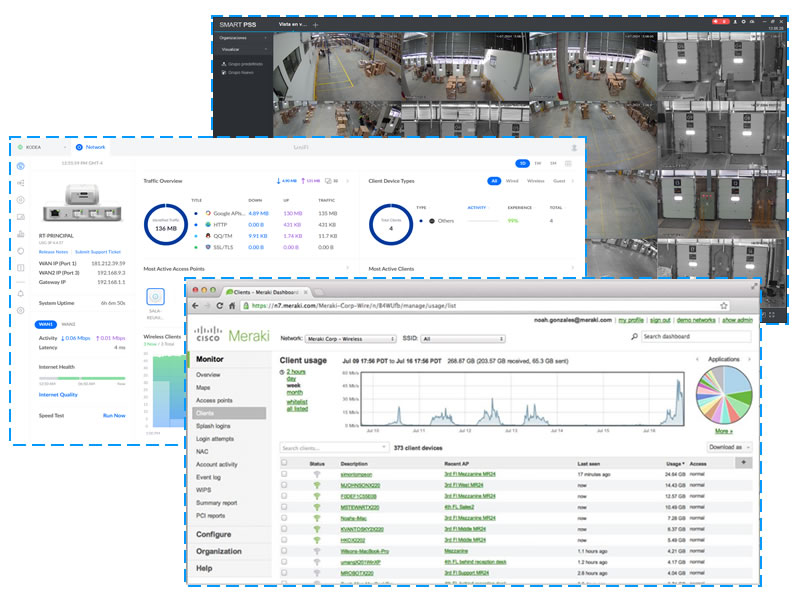Click Run Now for speed test
The width and height of the screenshot is (800, 603).
(x=114, y=415)
